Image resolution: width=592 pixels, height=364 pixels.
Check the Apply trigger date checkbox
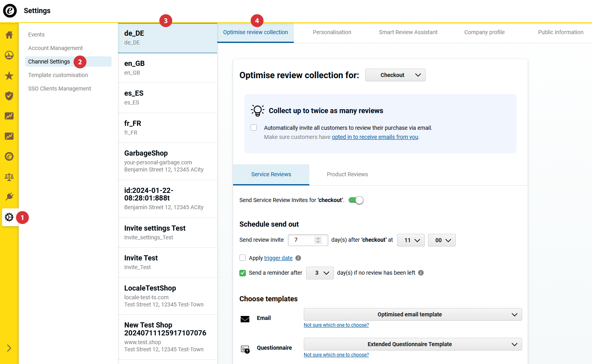tap(243, 258)
